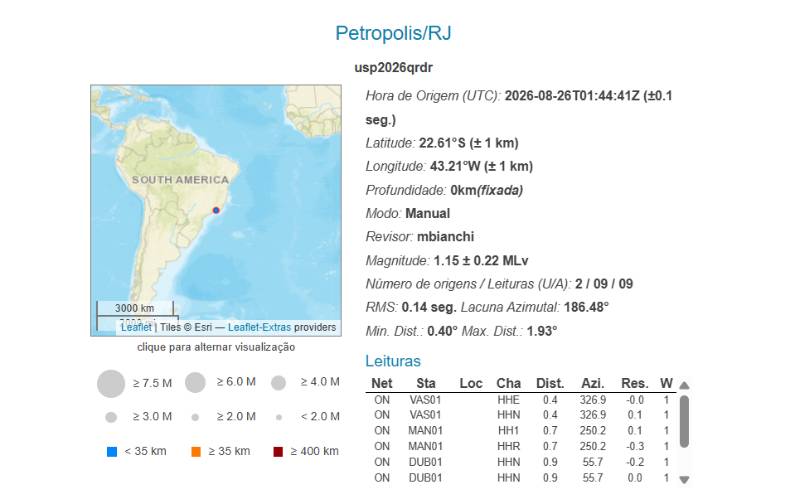Click the azimuthal gap value 186.48°
Viewport: 800px width, 500px height.
point(586,308)
